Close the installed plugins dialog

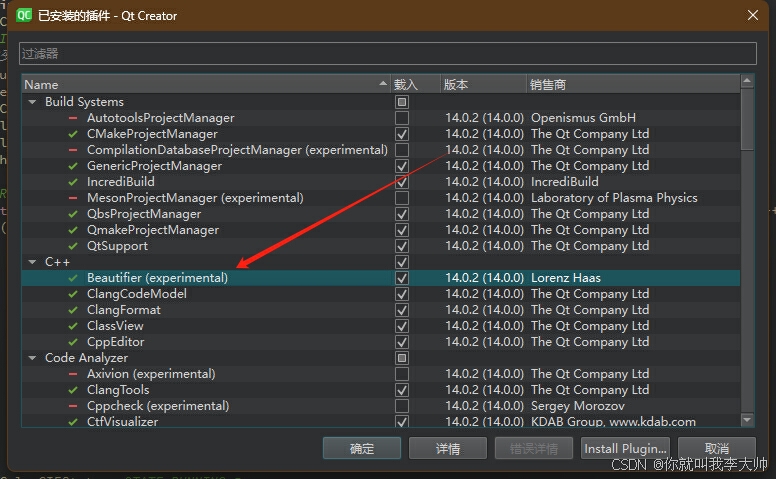click(753, 15)
